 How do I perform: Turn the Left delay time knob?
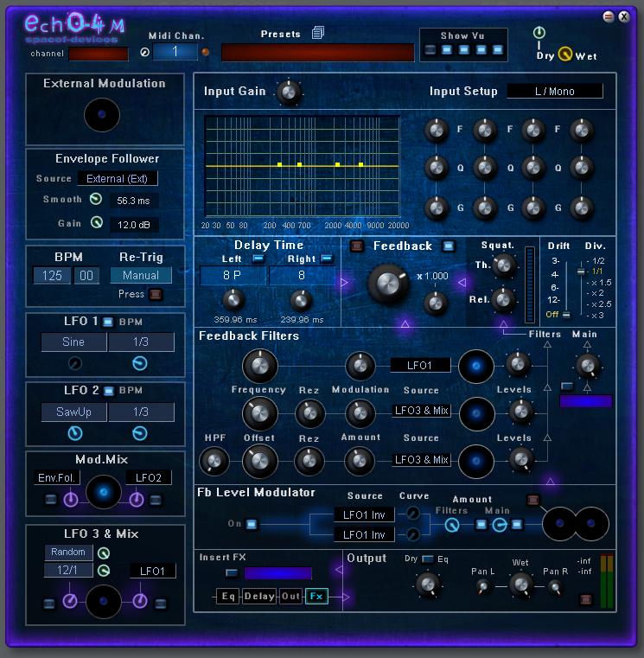(x=233, y=300)
